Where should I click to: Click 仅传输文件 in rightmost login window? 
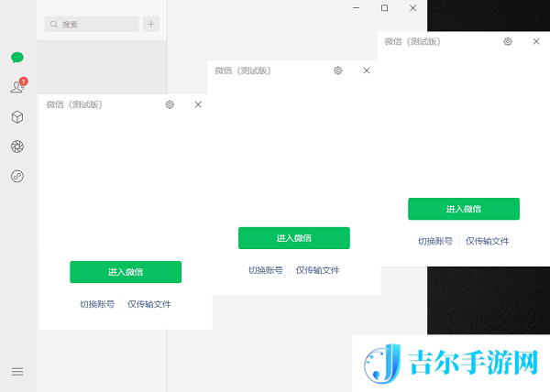pyautogui.click(x=488, y=241)
